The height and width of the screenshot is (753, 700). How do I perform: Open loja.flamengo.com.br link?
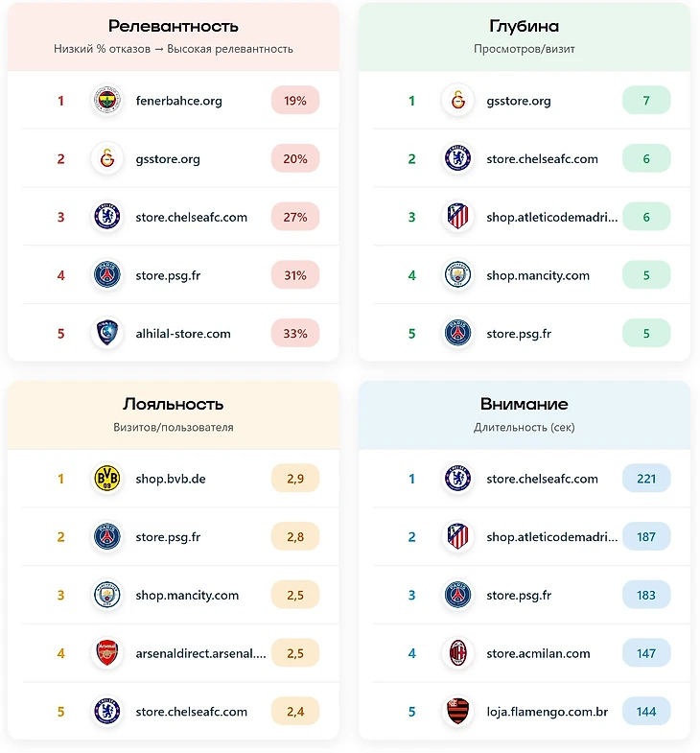pos(547,712)
